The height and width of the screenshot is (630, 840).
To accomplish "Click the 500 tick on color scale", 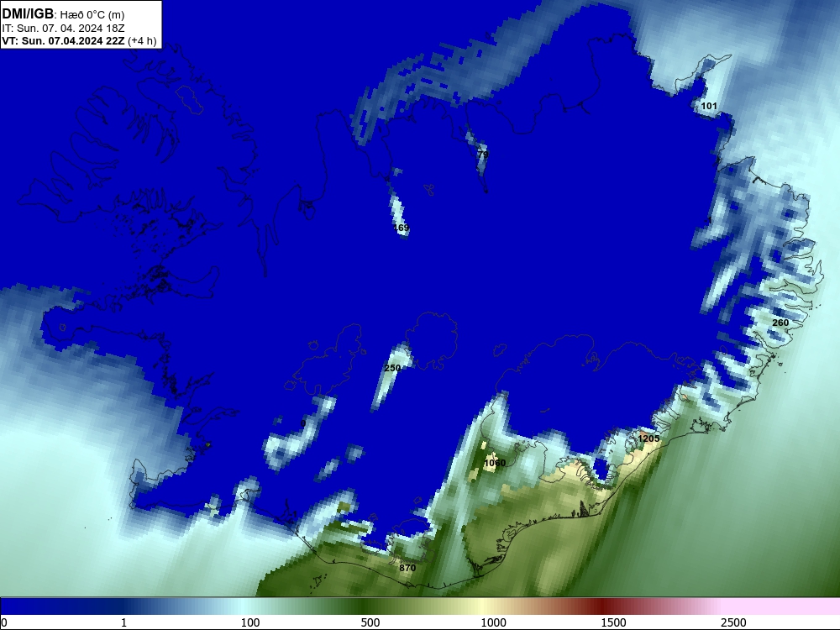I will [370, 622].
